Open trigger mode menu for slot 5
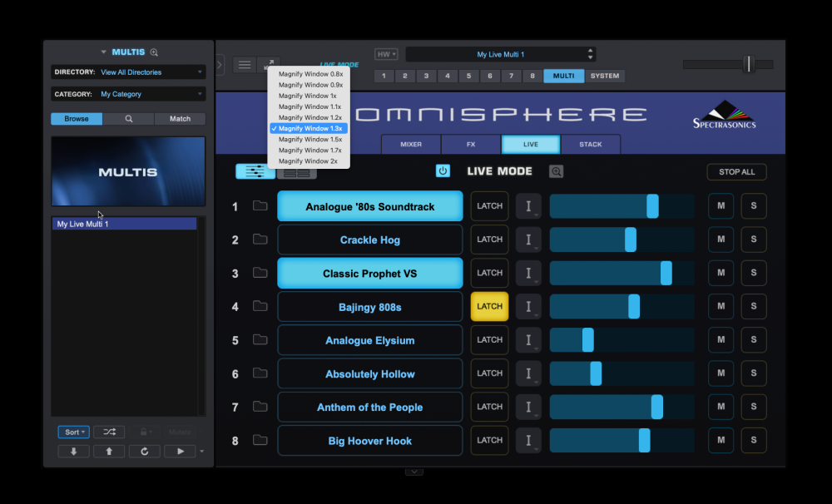 tap(528, 339)
